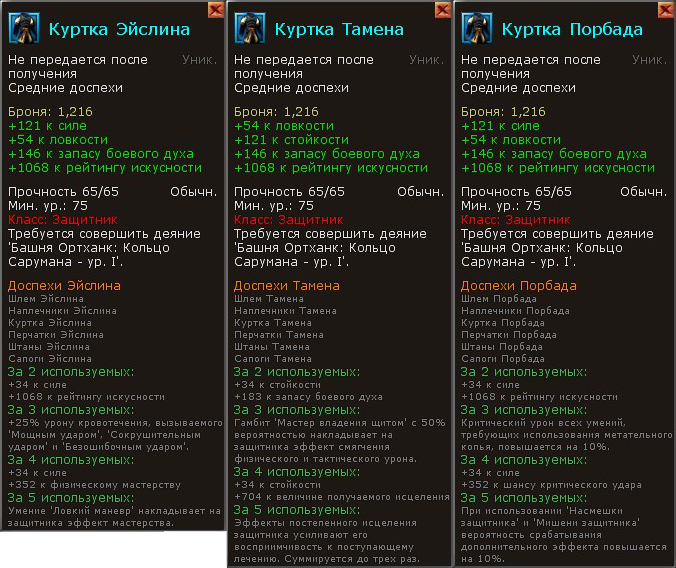Click the Куртка Тамена item icon
Image resolution: width=676 pixels, height=568 pixels.
click(x=250, y=28)
